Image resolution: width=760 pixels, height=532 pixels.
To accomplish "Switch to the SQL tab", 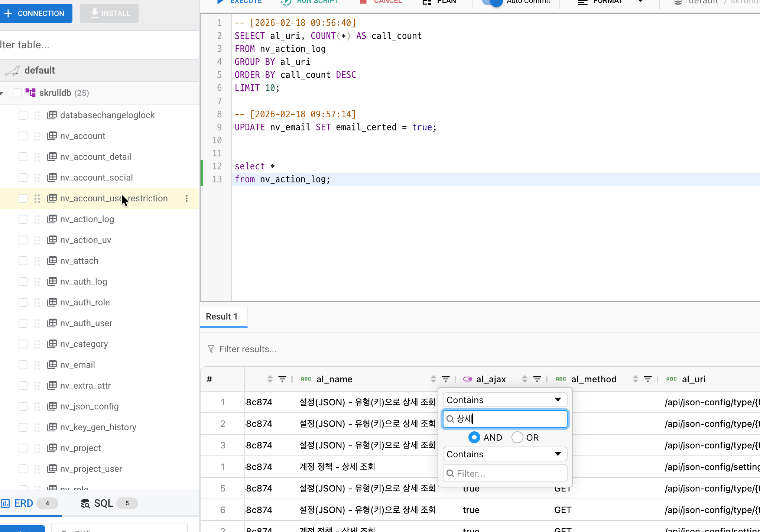I will click(103, 503).
